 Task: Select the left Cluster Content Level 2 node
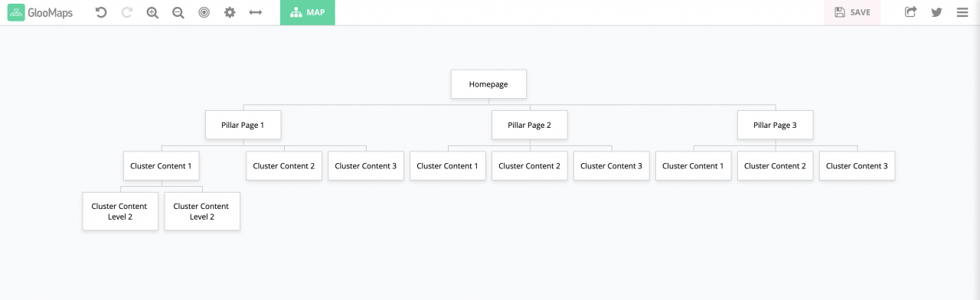pos(120,211)
